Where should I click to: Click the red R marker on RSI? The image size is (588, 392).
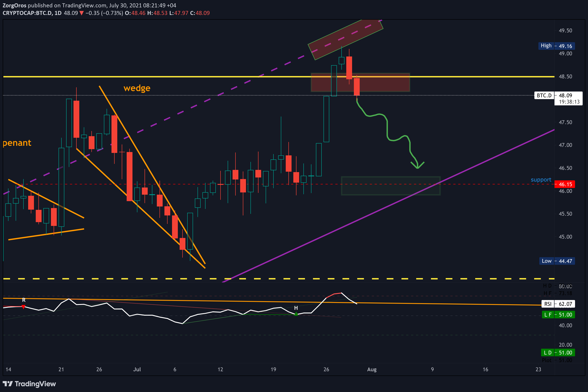pyautogui.click(x=23, y=307)
